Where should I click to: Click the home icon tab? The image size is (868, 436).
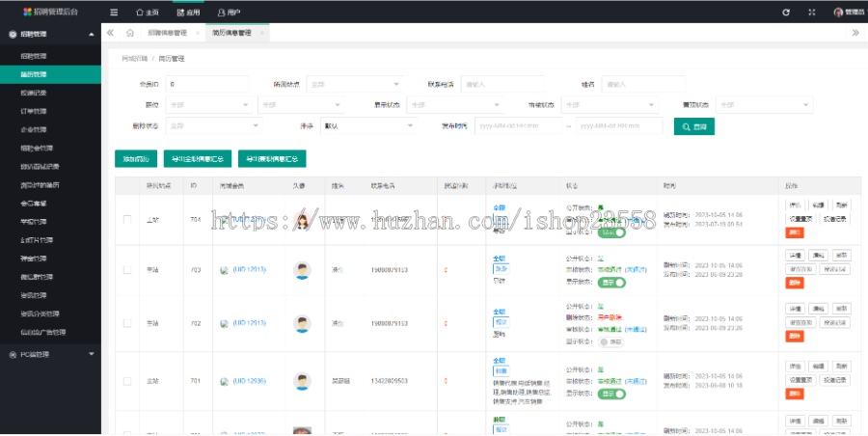tap(130, 33)
